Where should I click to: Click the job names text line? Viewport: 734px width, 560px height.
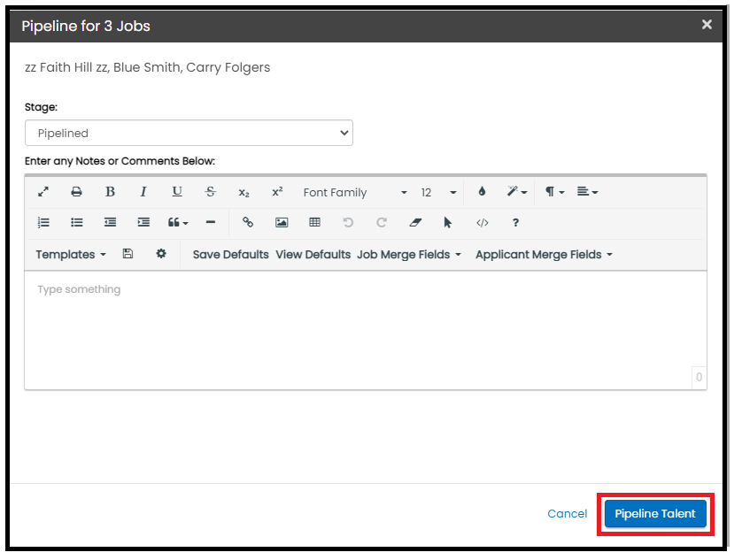point(148,67)
